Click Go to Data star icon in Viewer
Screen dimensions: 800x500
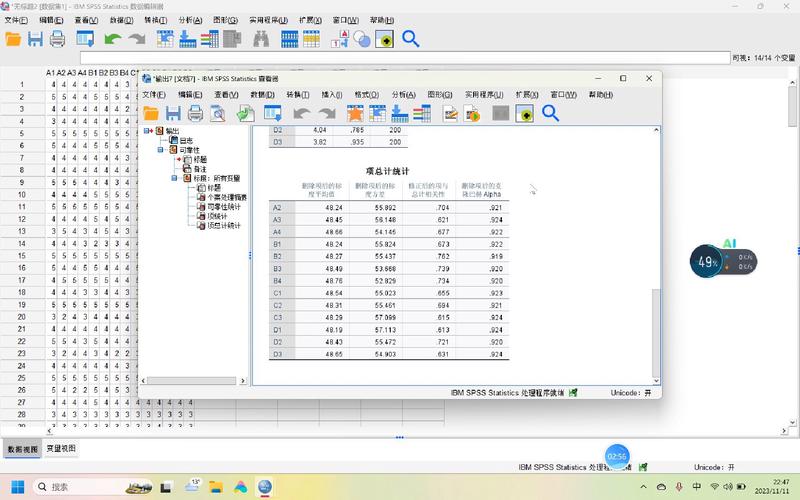click(355, 113)
